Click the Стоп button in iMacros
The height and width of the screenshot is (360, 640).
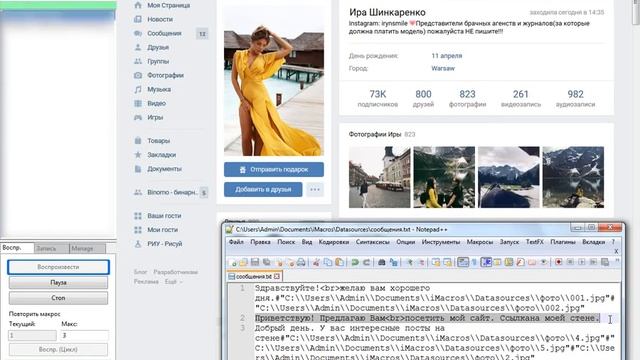click(58, 298)
